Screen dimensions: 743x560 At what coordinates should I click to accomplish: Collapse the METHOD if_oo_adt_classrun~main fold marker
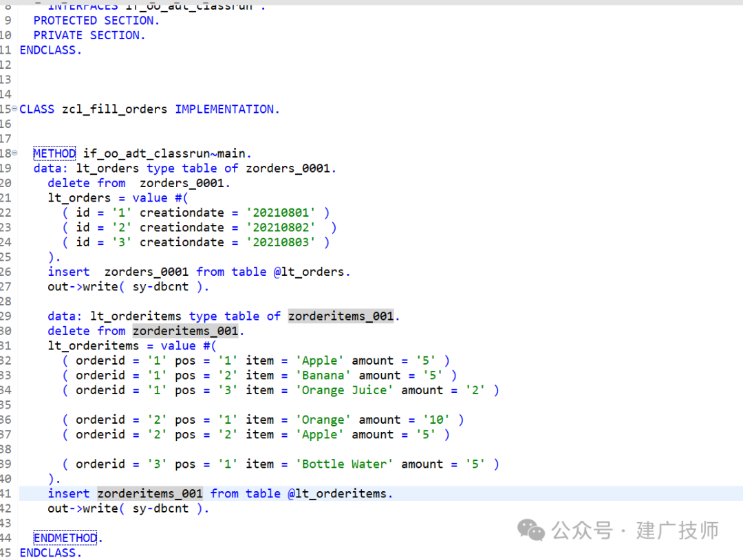[14, 153]
